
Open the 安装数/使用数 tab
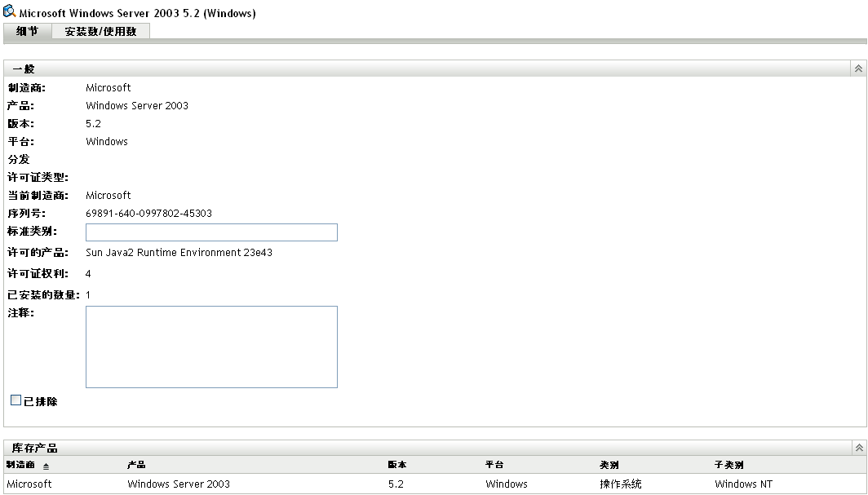tap(101, 32)
